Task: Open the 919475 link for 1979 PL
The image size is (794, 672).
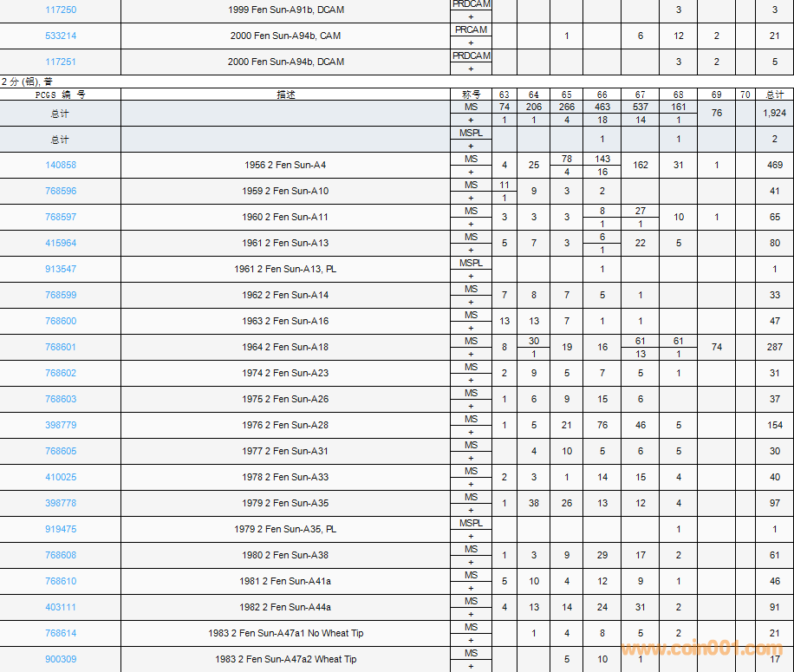Action: (61, 529)
